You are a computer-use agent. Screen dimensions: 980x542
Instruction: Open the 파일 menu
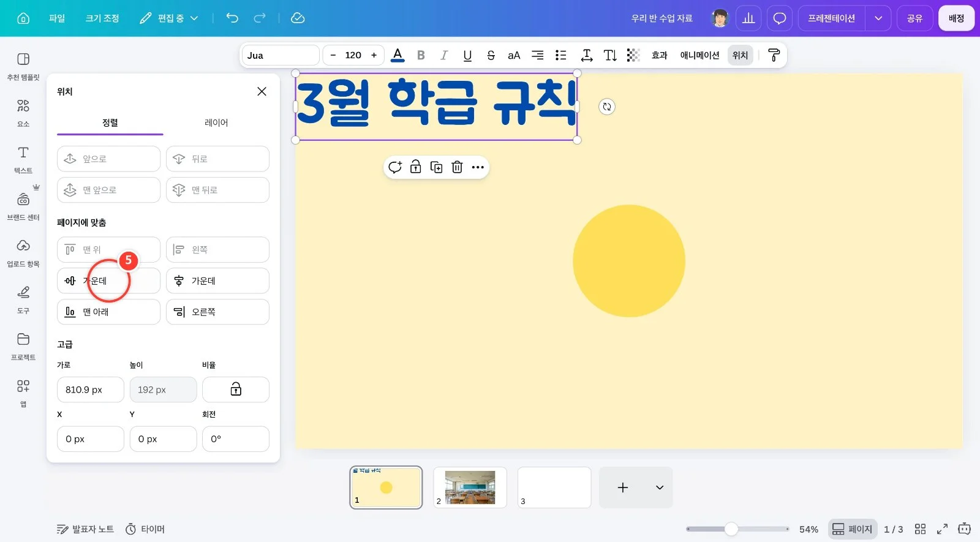[57, 18]
